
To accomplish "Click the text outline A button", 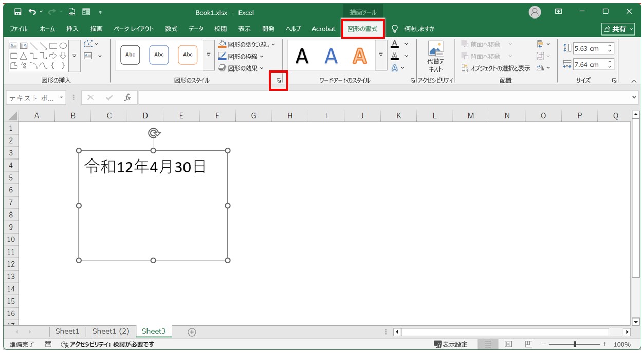I will pos(395,56).
